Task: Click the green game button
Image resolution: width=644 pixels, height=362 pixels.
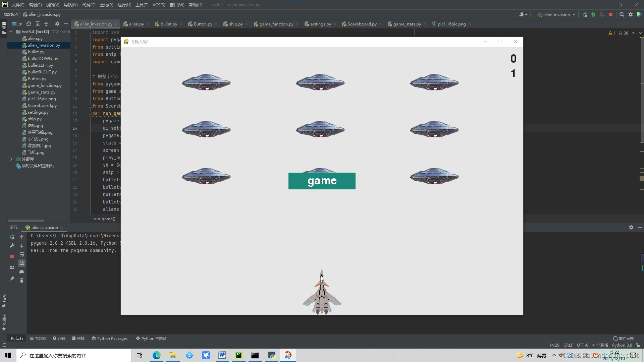Action: (x=322, y=181)
